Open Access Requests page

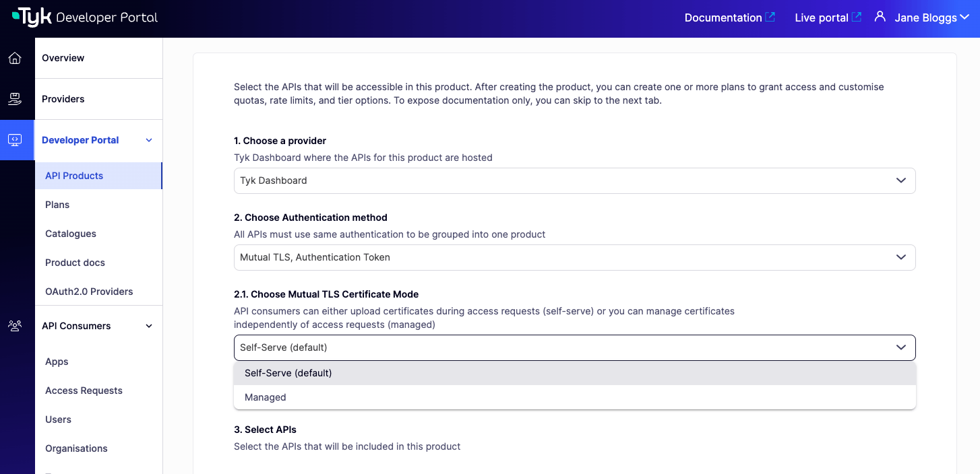coord(84,391)
